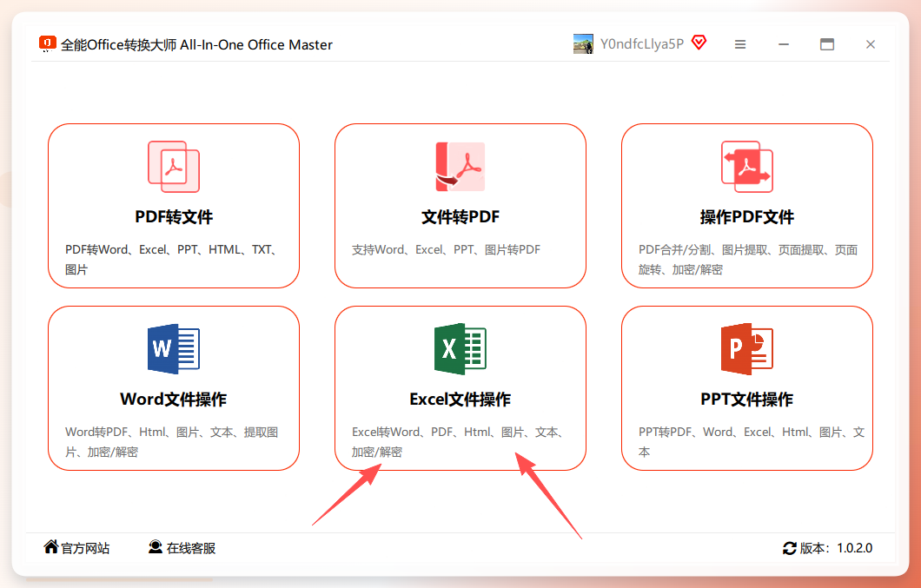
Task: Click the blue Word icon
Action: [x=173, y=349]
